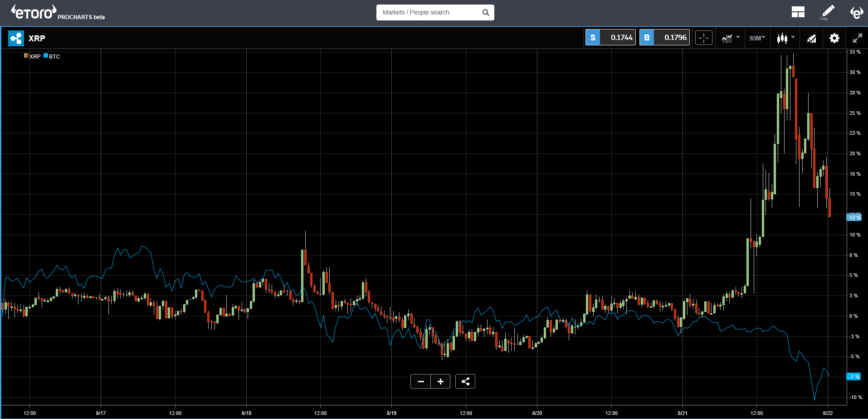Open the studies and drawing indicators tool
This screenshot has height=419, width=868.
pos(811,38)
